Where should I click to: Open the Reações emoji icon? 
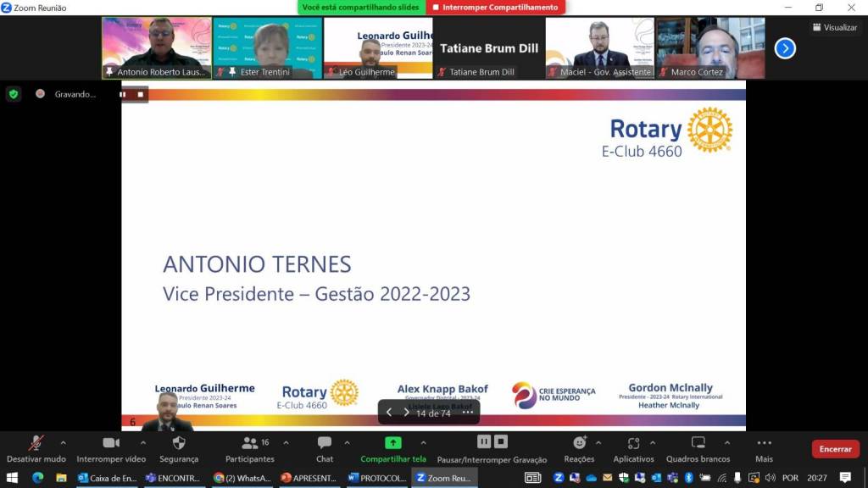579,443
